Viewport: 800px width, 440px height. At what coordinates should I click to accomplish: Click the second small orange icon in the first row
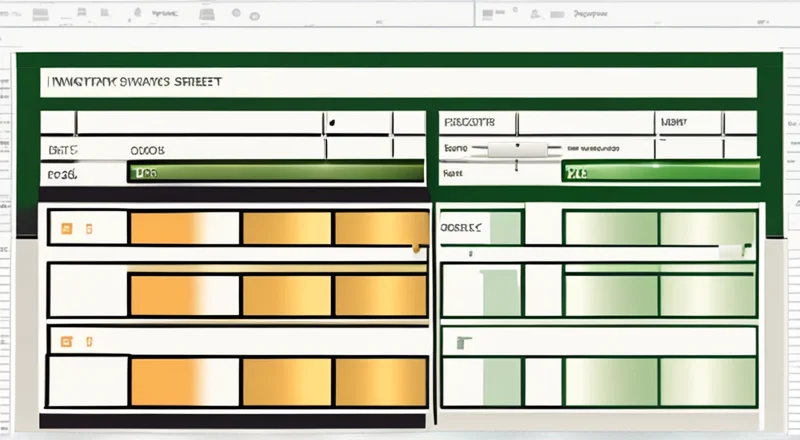coord(89,228)
